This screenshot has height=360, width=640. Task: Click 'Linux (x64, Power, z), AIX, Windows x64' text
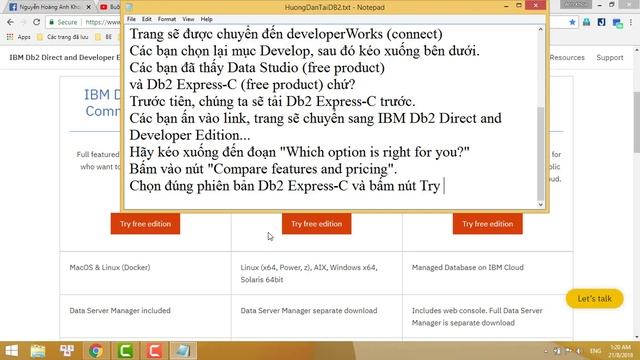tap(309, 267)
